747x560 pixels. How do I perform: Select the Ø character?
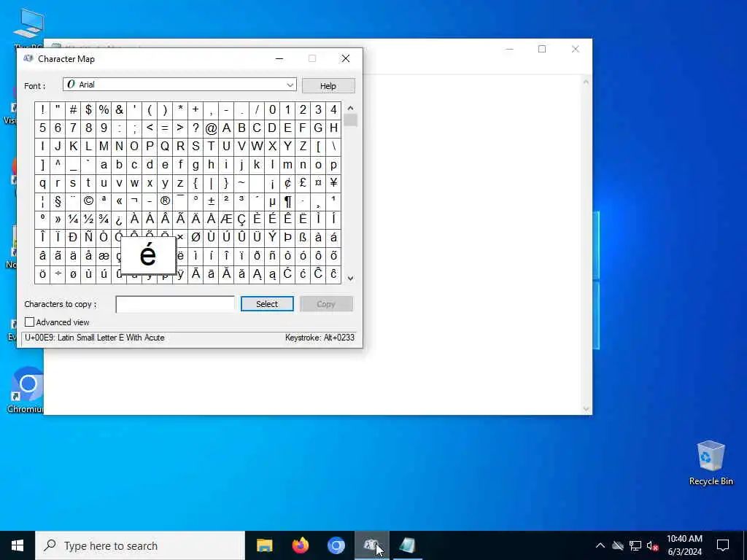pos(196,237)
